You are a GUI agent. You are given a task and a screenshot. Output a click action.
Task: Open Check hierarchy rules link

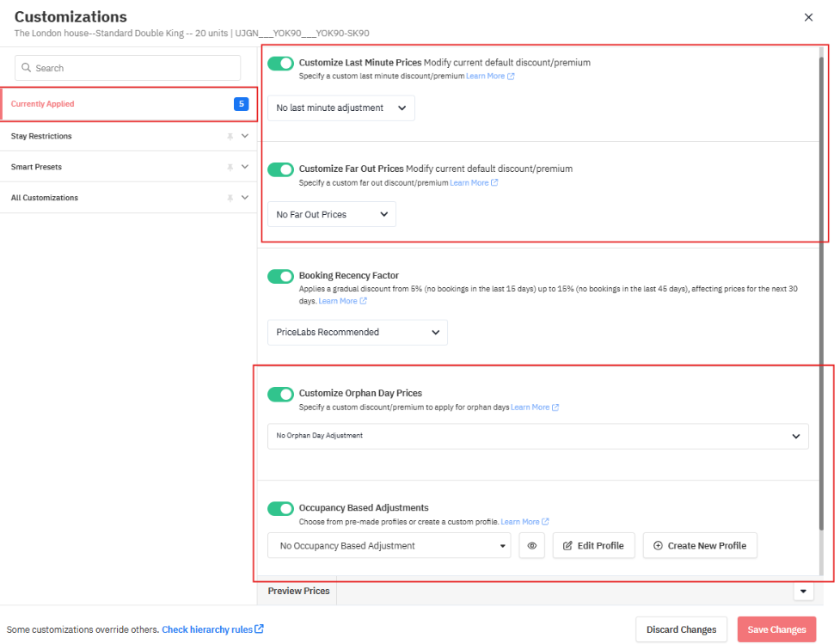(x=212, y=629)
